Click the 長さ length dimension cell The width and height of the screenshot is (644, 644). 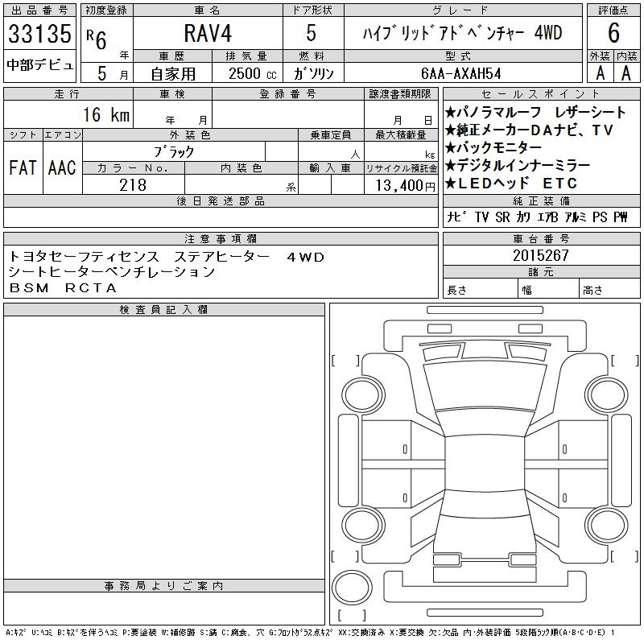pyautogui.click(x=480, y=288)
